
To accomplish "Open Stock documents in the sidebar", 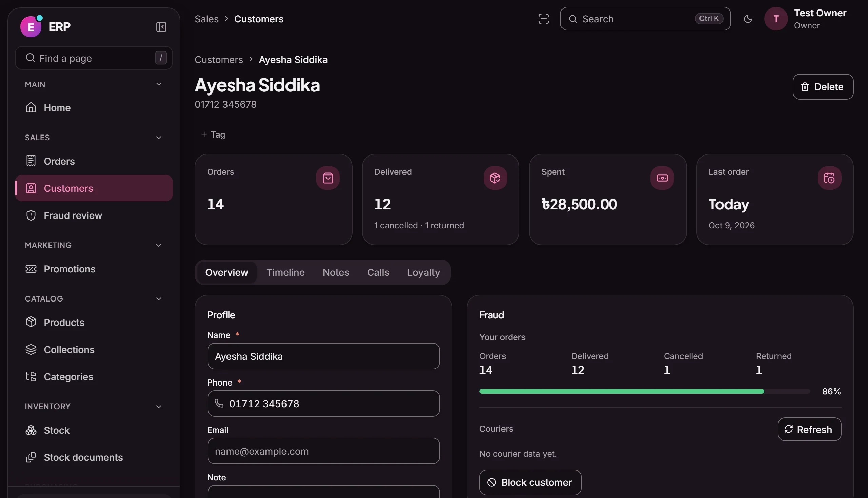I will click(x=94, y=457).
